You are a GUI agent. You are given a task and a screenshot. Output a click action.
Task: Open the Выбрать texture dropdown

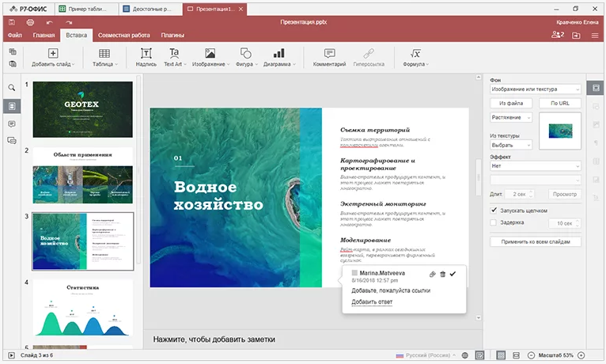coord(511,145)
